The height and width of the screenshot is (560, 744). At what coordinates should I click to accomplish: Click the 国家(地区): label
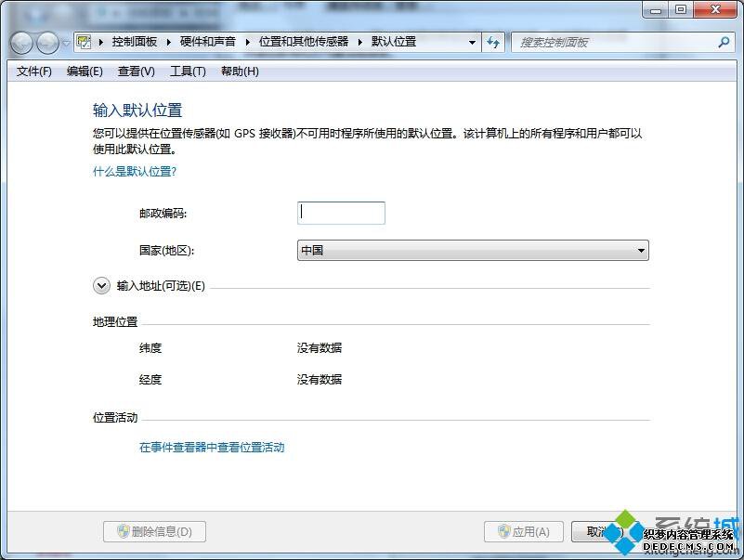point(166,250)
